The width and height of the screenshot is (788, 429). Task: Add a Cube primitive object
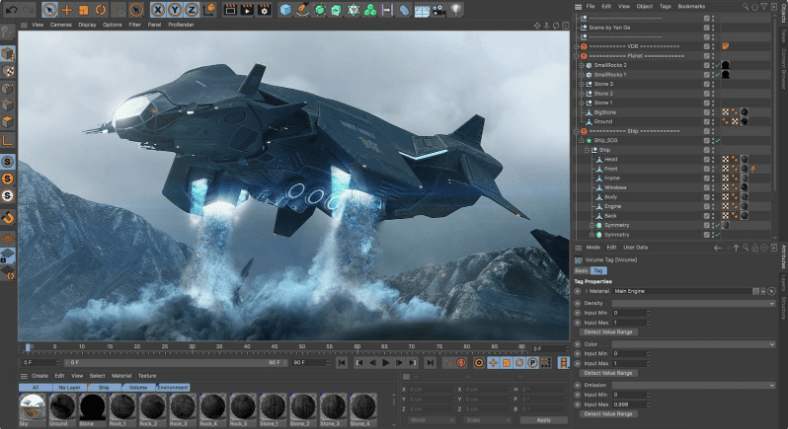point(285,10)
